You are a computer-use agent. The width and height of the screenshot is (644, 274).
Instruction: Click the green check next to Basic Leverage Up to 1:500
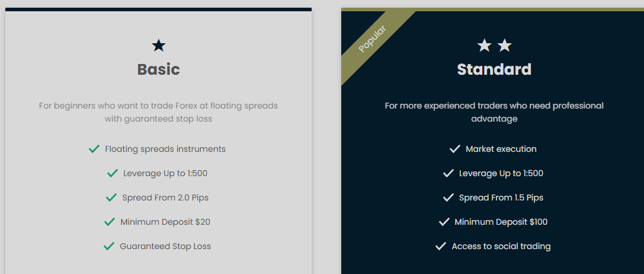click(x=113, y=174)
